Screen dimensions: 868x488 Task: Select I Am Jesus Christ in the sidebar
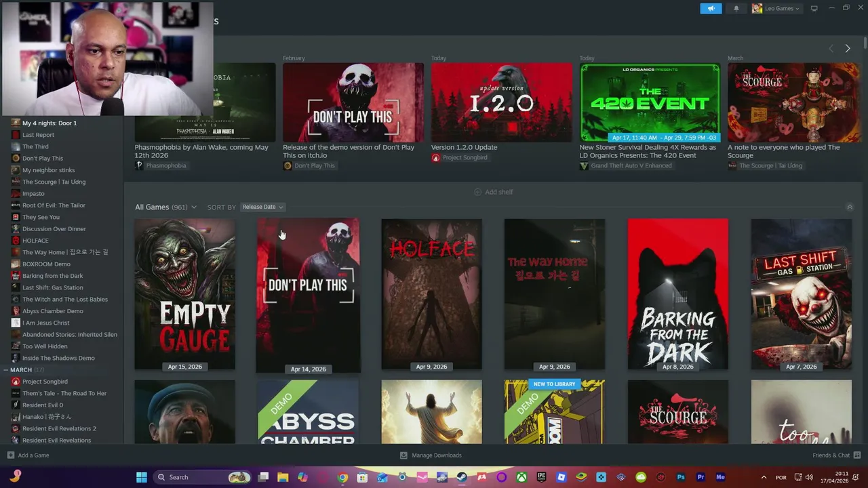coord(61,323)
